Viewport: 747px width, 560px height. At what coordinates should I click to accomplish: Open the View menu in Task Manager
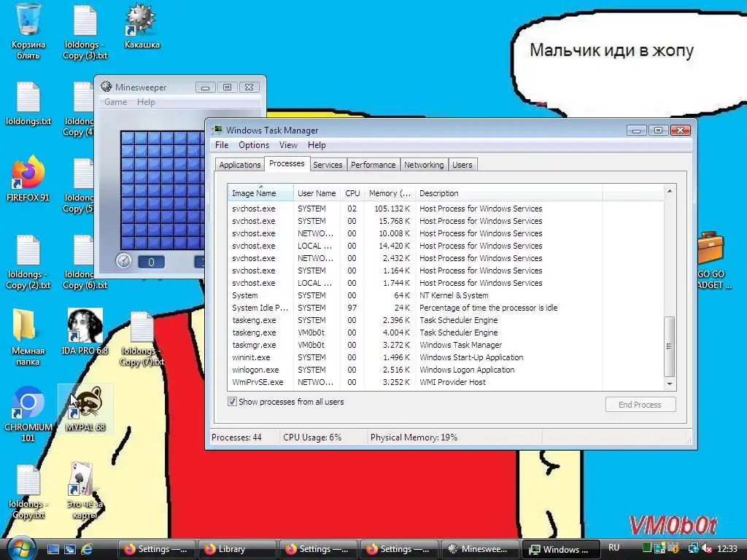(x=288, y=145)
